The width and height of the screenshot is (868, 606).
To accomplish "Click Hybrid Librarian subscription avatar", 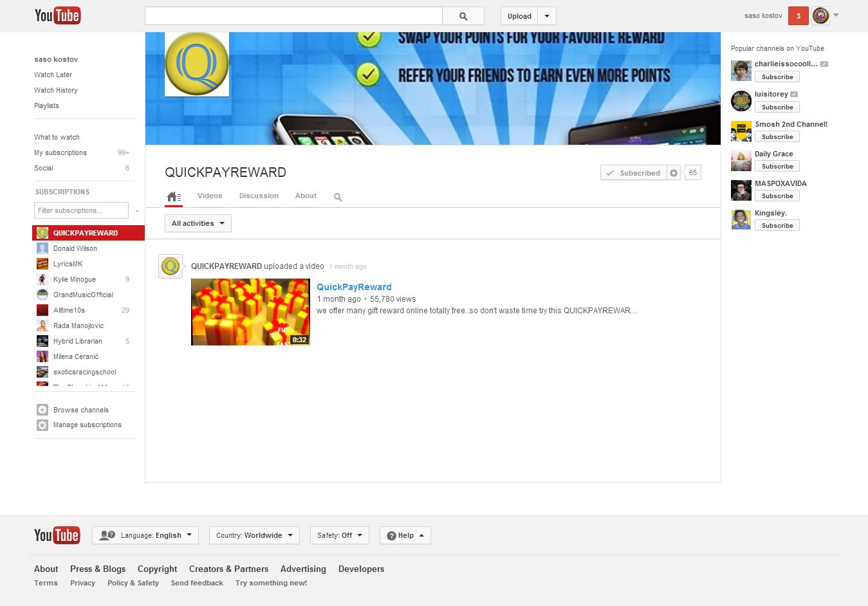I will [x=42, y=341].
